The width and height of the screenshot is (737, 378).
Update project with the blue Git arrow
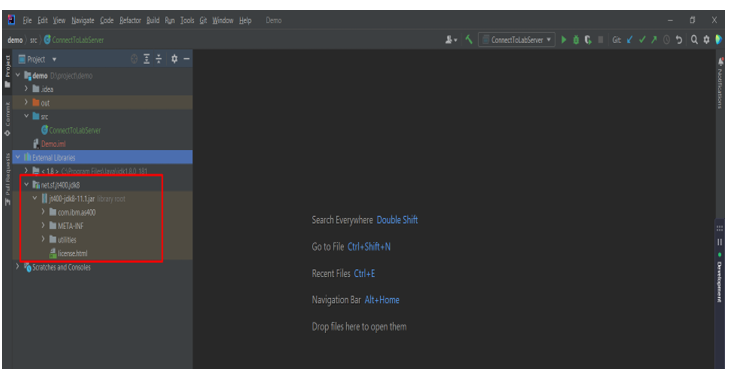pyautogui.click(x=630, y=40)
